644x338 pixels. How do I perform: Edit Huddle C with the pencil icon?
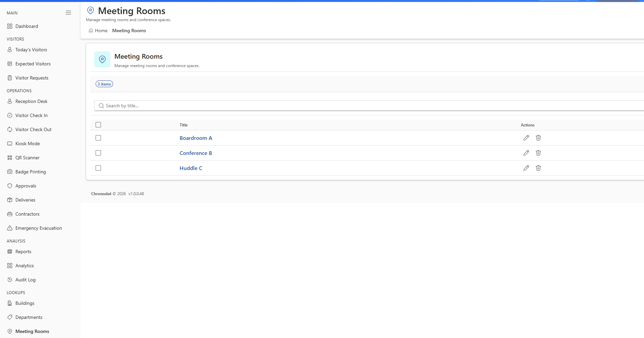coord(526,168)
